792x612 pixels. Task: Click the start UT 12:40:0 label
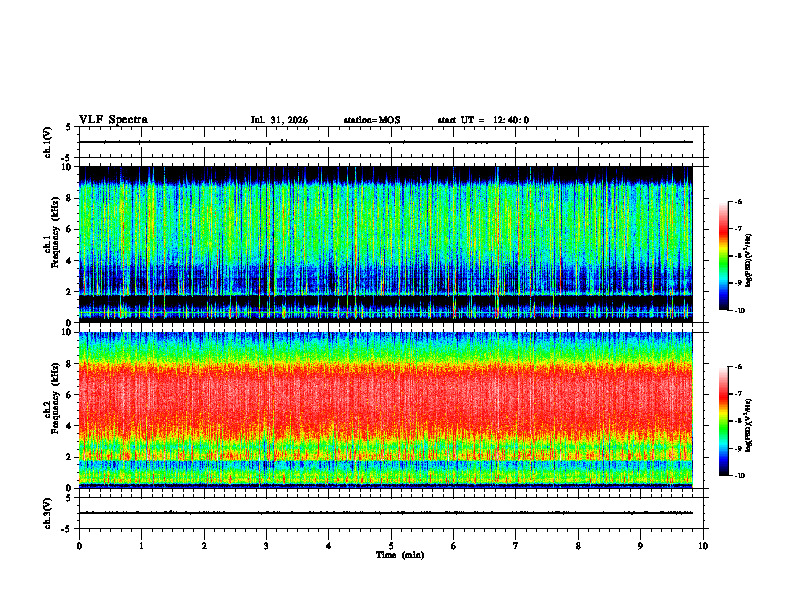483,120
